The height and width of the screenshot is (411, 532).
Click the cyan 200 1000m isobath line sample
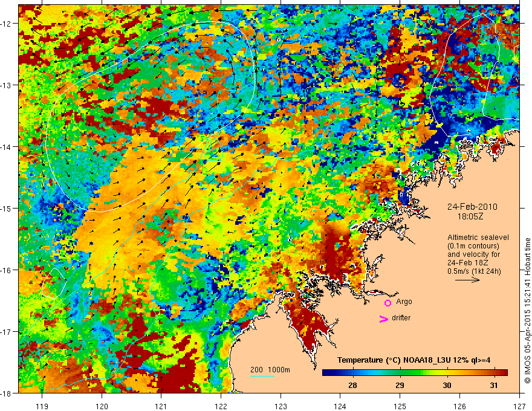click(x=262, y=376)
